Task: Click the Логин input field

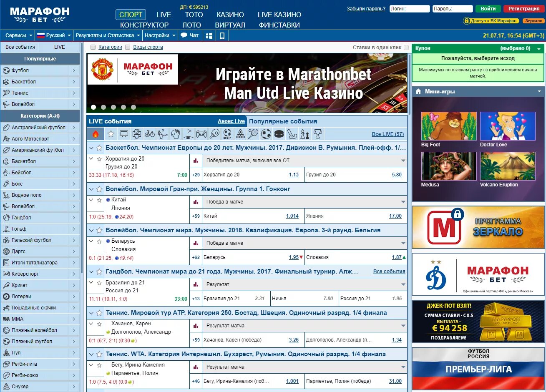Action: pyautogui.click(x=410, y=9)
